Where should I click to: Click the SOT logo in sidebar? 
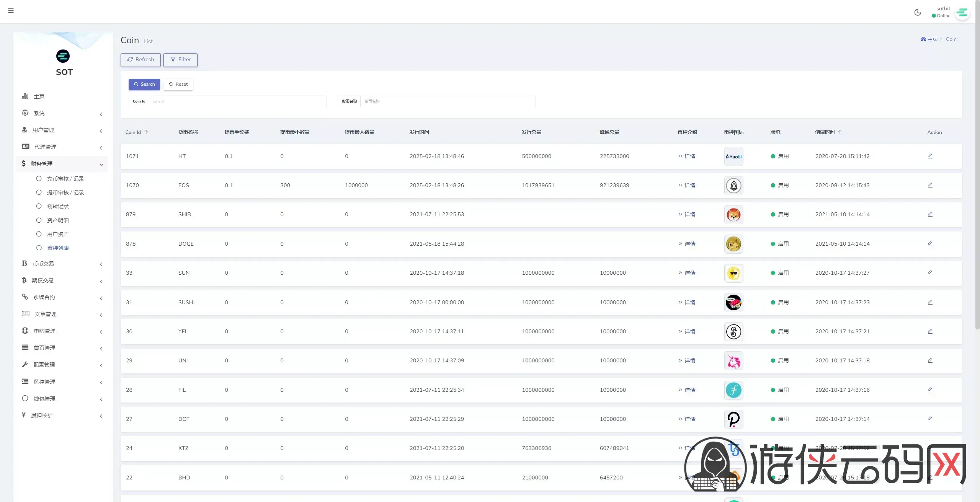(x=63, y=56)
